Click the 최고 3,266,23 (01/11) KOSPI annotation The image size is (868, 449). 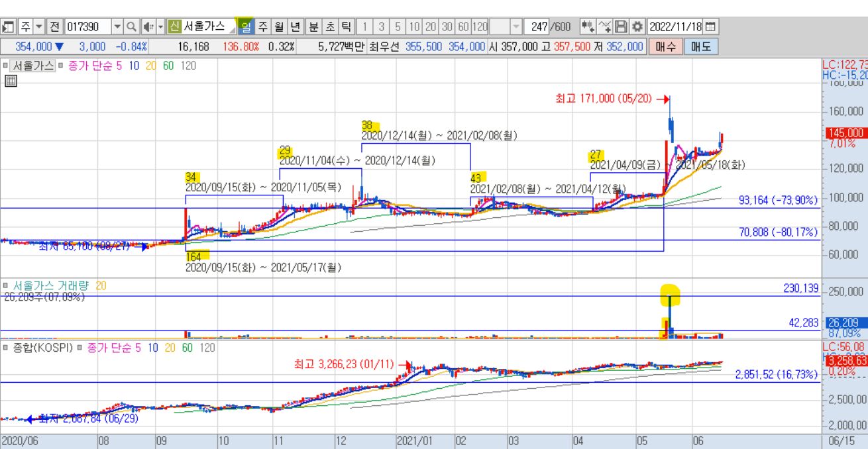(344, 364)
